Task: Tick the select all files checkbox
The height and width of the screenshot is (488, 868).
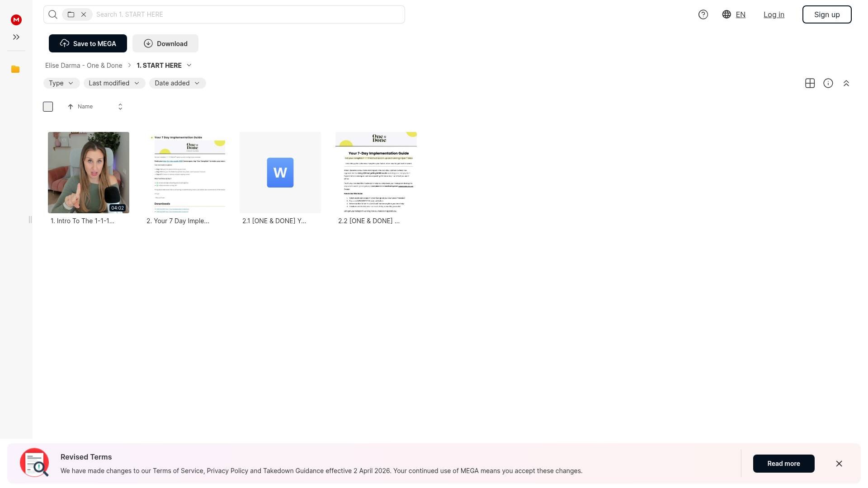Action: tap(48, 107)
